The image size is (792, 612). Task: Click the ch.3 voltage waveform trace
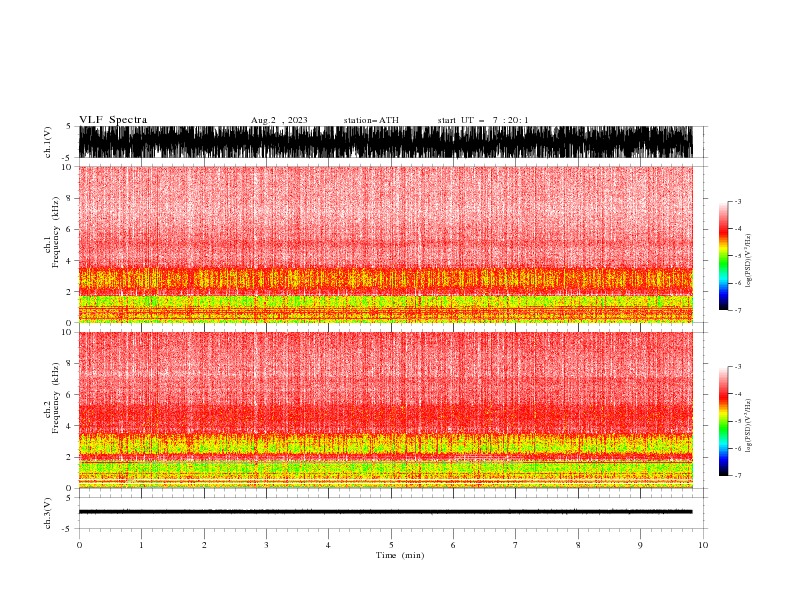click(x=386, y=512)
